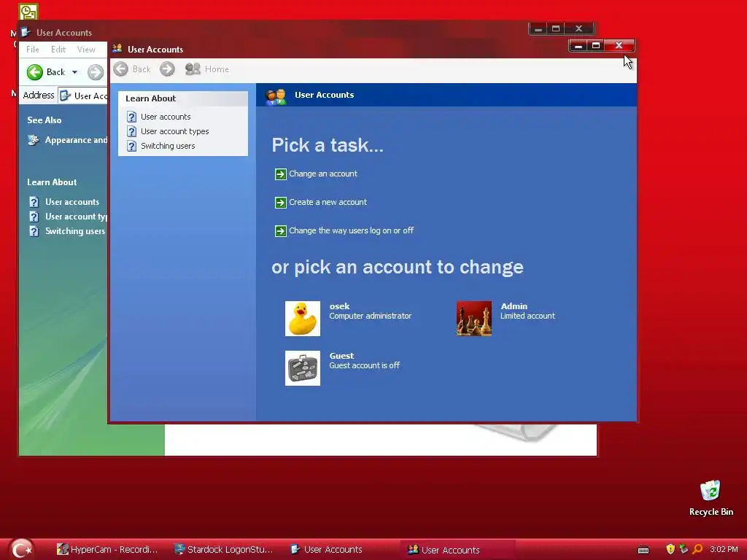Close the front User Accounts window
Viewport: 747px width, 560px height.
619,46
